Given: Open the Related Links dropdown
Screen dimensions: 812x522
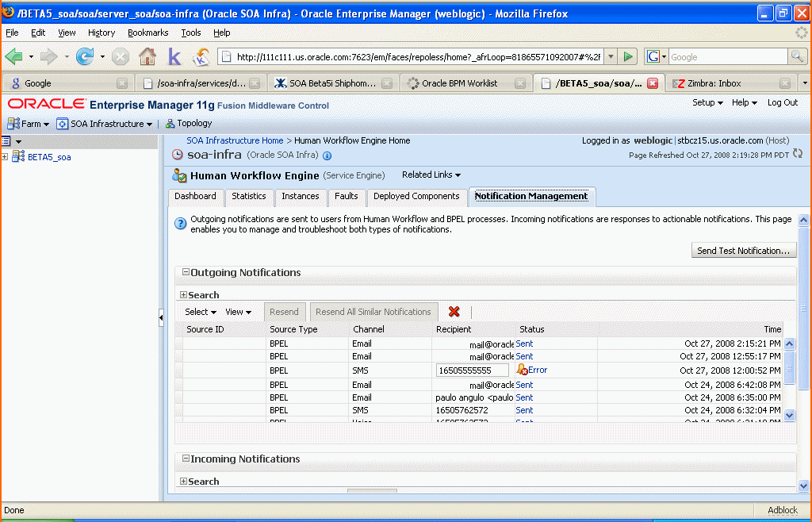Looking at the screenshot, I should coord(431,175).
